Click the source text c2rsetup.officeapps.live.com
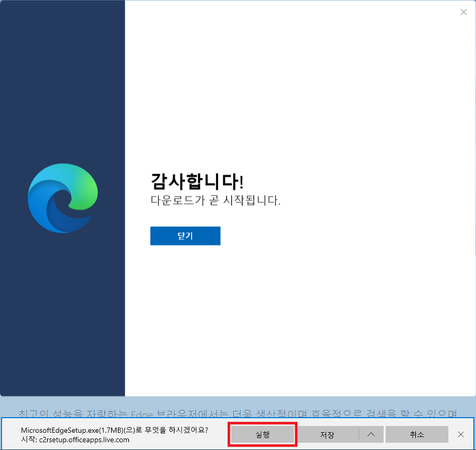This screenshot has width=476, height=450. (84, 440)
